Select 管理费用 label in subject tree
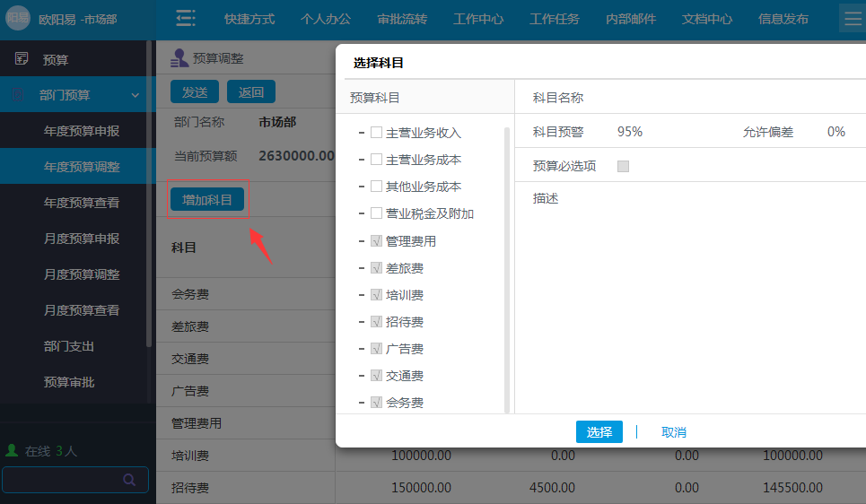 411,241
